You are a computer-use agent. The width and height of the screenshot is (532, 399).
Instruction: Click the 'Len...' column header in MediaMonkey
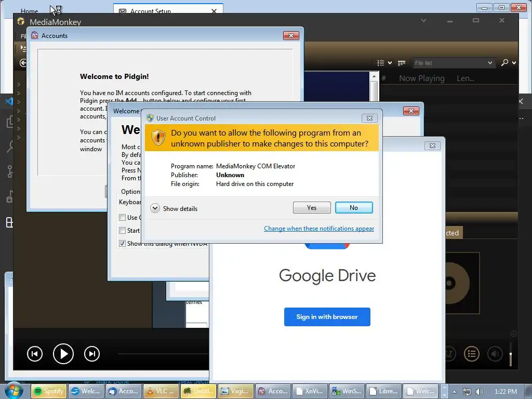pyautogui.click(x=465, y=78)
